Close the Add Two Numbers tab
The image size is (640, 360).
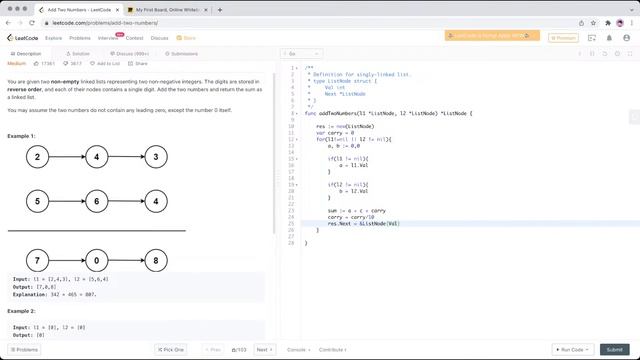point(117,9)
